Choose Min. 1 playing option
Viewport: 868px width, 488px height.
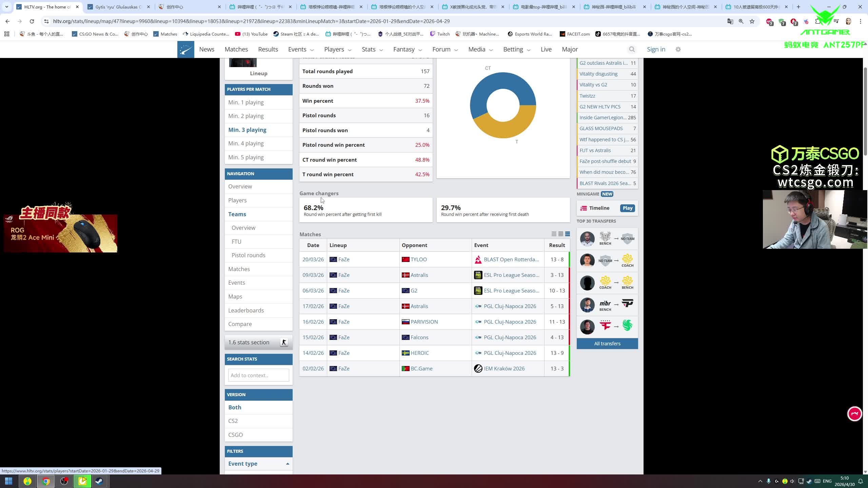click(246, 102)
